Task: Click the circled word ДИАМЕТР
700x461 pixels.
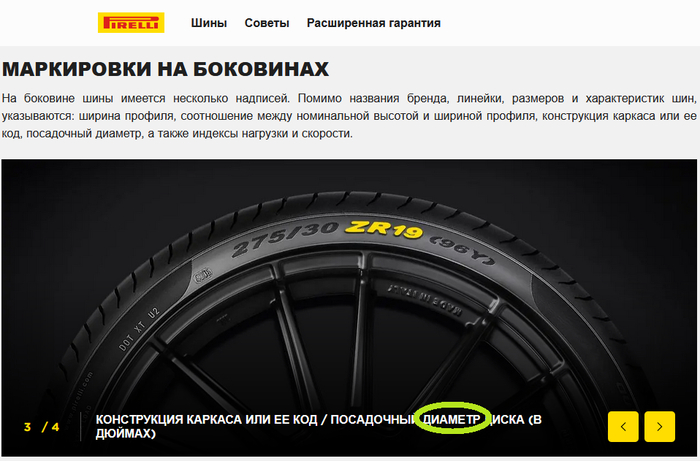Action: 452,419
